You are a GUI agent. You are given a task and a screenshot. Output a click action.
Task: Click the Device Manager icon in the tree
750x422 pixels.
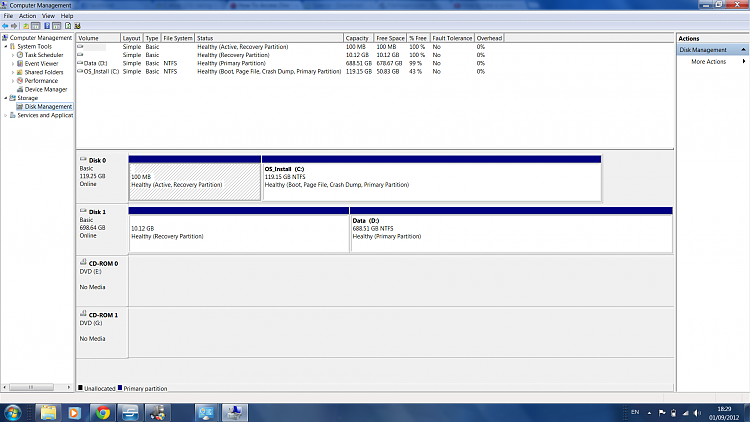(20, 89)
